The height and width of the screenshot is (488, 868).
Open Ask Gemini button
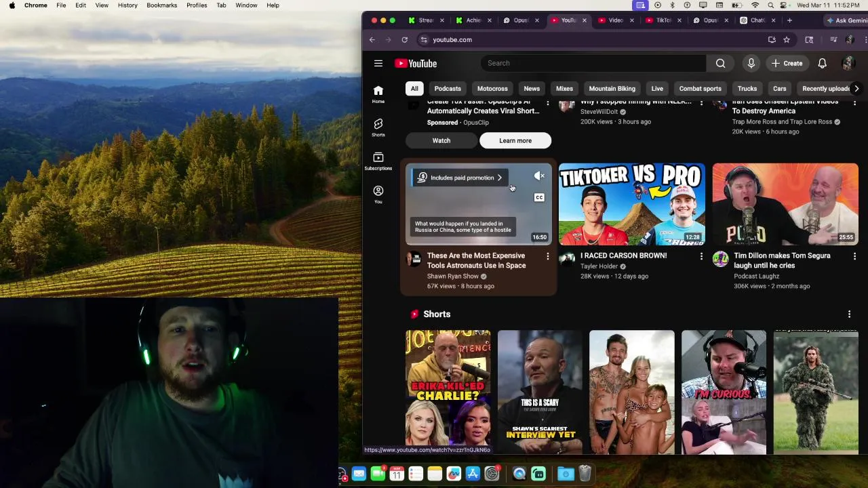[x=846, y=20]
